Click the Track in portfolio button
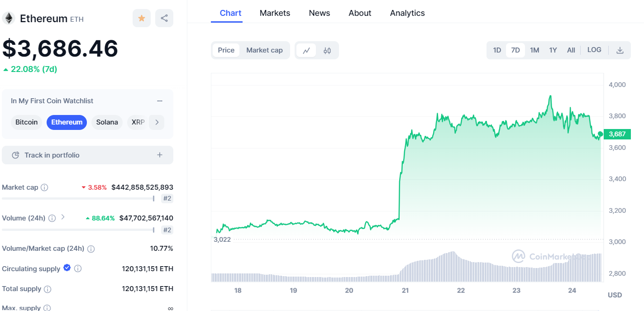The image size is (644, 311). coord(87,155)
